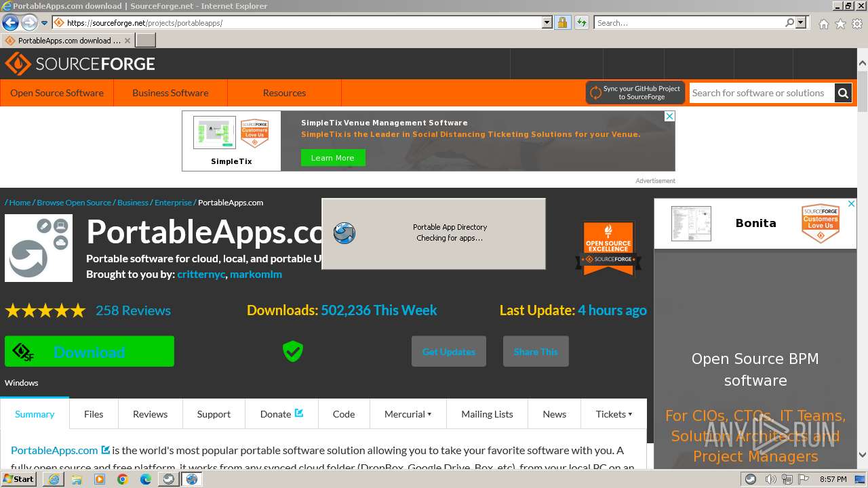The height and width of the screenshot is (488, 868).
Task: Open the Enterprise breadcrumb link
Action: coord(173,203)
